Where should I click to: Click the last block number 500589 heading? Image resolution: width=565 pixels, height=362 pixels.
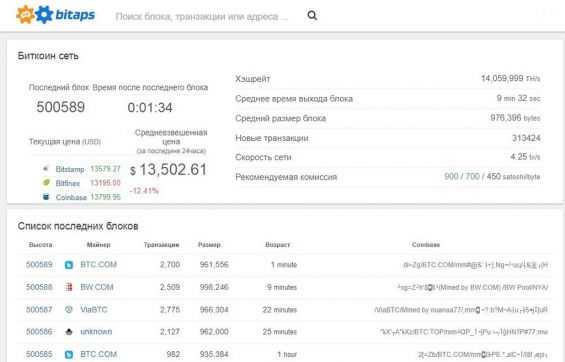click(61, 107)
